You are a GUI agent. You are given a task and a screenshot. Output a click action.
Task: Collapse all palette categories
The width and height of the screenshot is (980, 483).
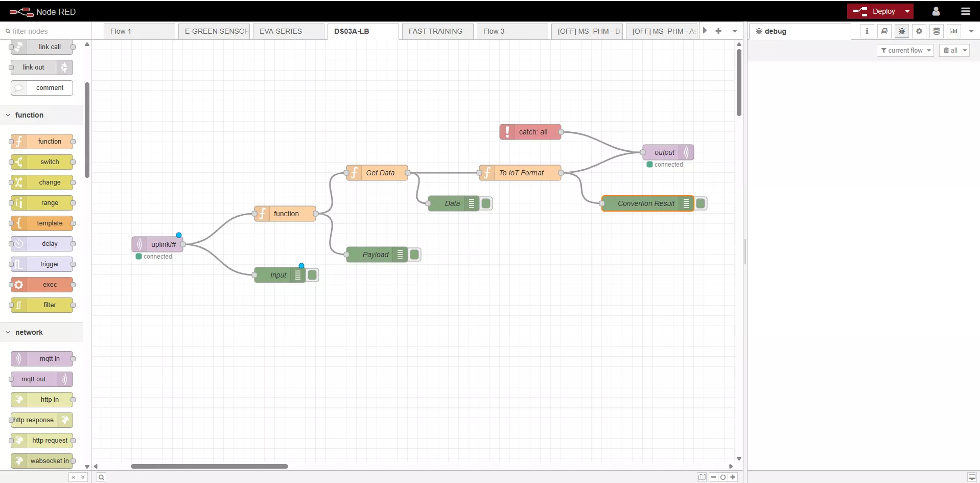[73, 477]
